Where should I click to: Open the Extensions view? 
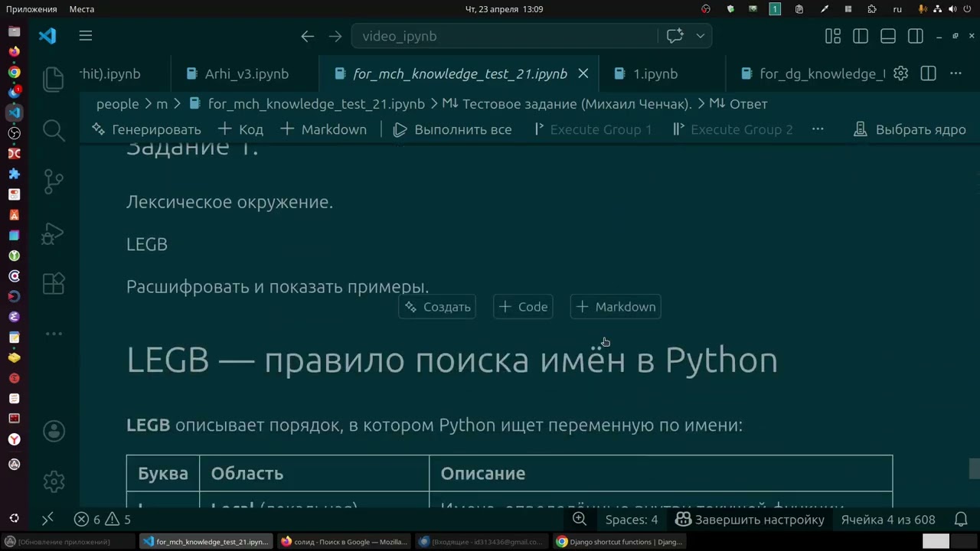coord(54,283)
